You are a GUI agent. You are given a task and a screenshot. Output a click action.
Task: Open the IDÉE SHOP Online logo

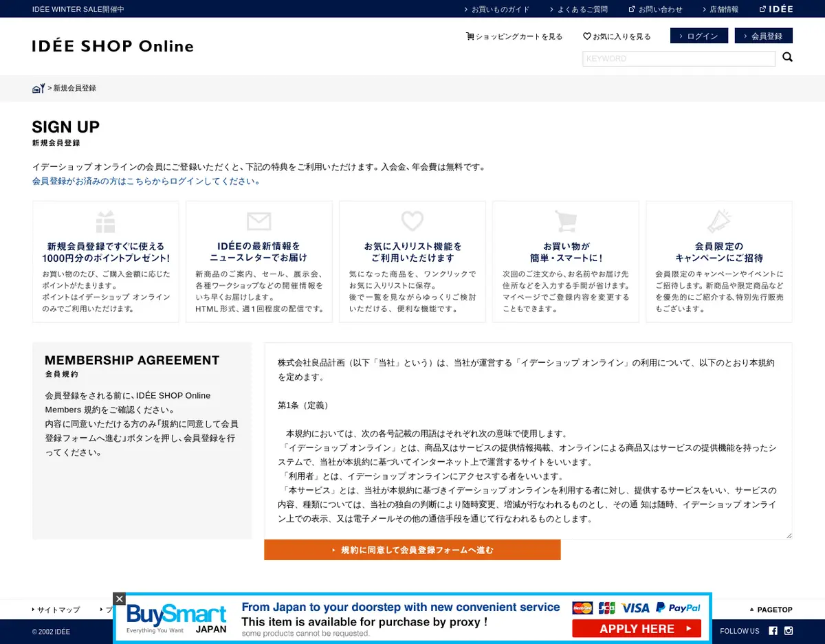(x=113, y=46)
